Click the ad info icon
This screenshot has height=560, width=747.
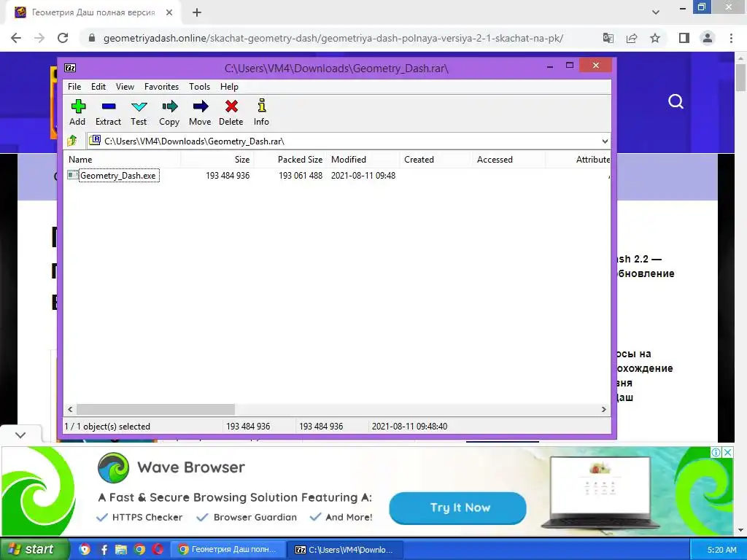click(x=716, y=452)
